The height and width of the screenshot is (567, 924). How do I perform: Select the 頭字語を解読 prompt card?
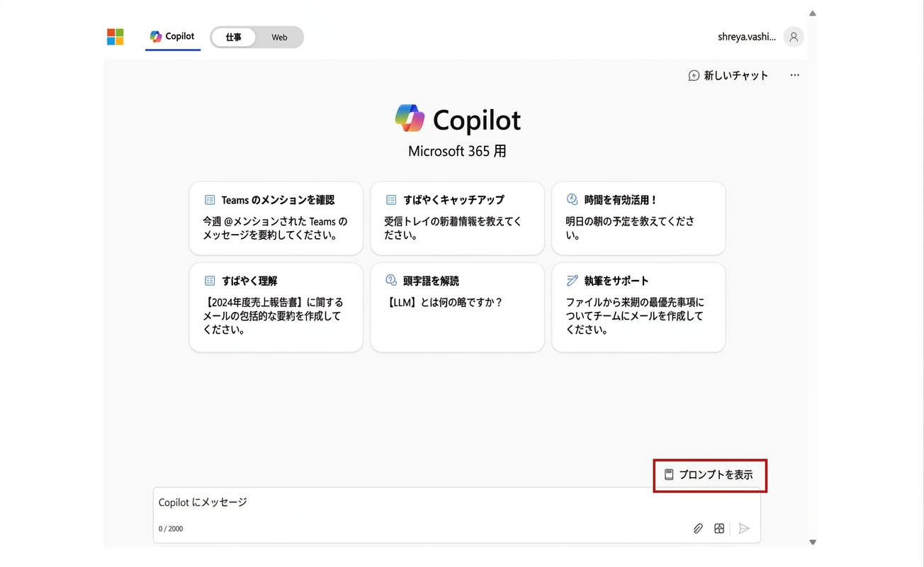tap(457, 308)
